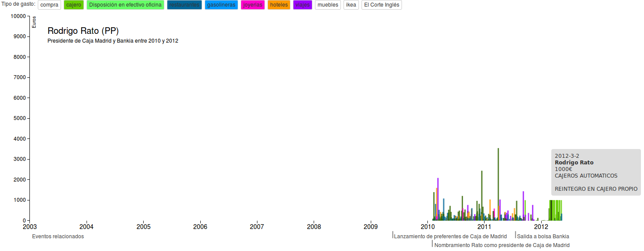Click the tallest dark green bar in 2011
Image resolution: width=644 pixels, height=251 pixels.
(x=498, y=185)
